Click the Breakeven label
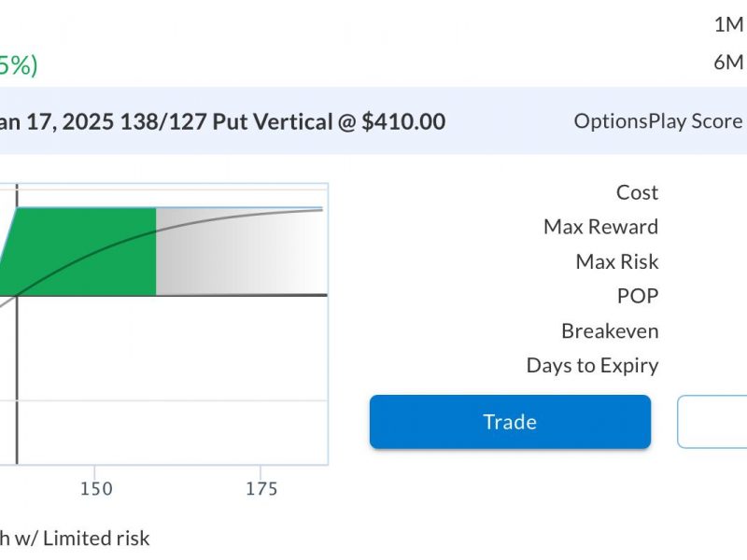The width and height of the screenshot is (747, 560). [x=610, y=331]
